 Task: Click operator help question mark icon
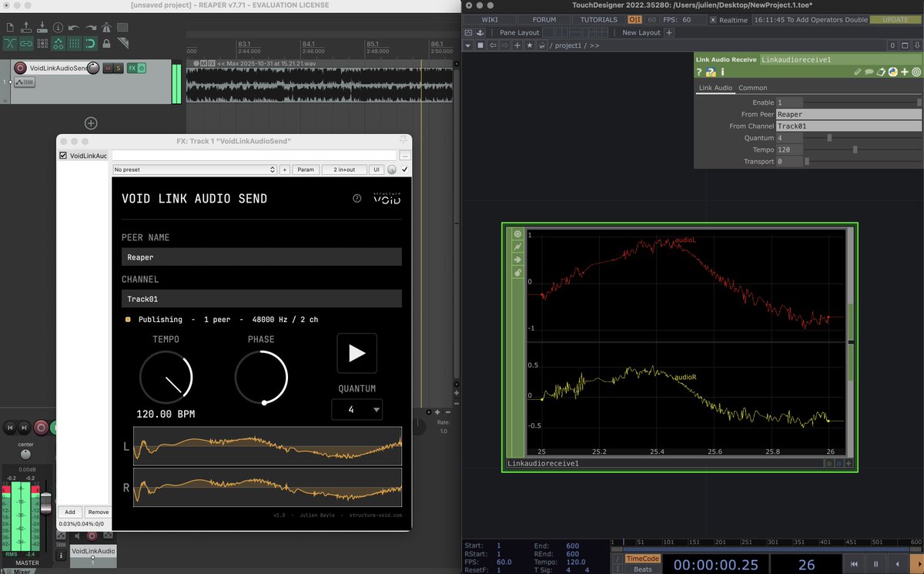coord(699,72)
